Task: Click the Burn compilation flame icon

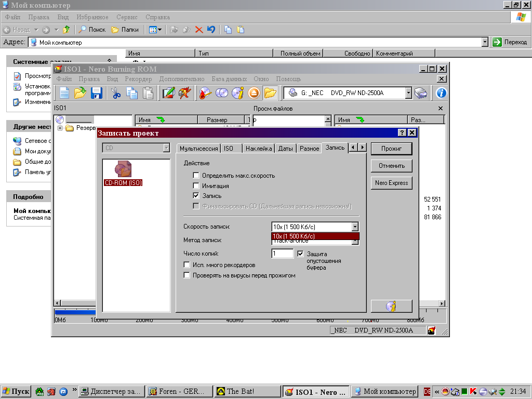Action: point(184,92)
